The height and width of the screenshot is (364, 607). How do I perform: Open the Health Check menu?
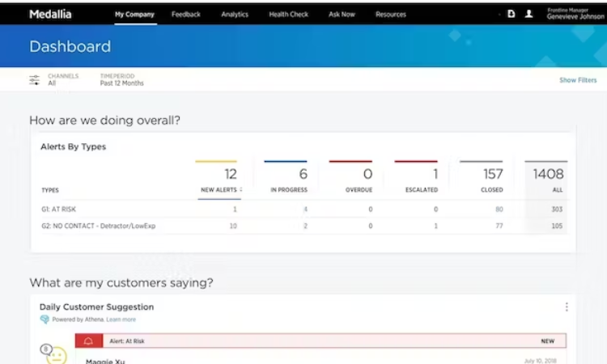click(x=288, y=15)
